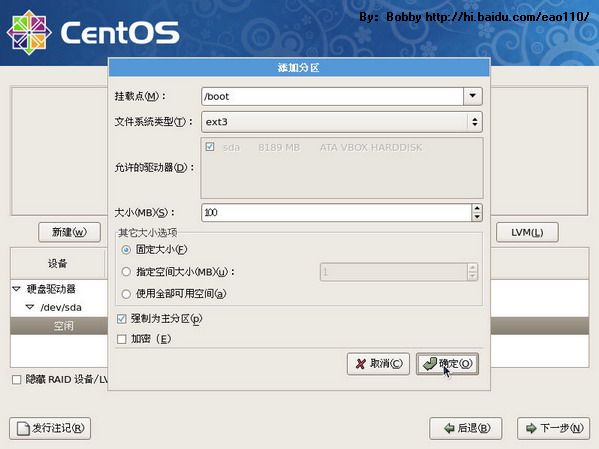Image resolution: width=599 pixels, height=449 pixels.
Task: Open the file system type ext3 selector
Action: [x=342, y=122]
